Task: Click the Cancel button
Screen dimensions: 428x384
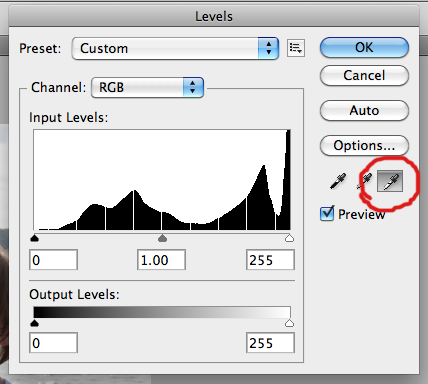Action: click(364, 76)
